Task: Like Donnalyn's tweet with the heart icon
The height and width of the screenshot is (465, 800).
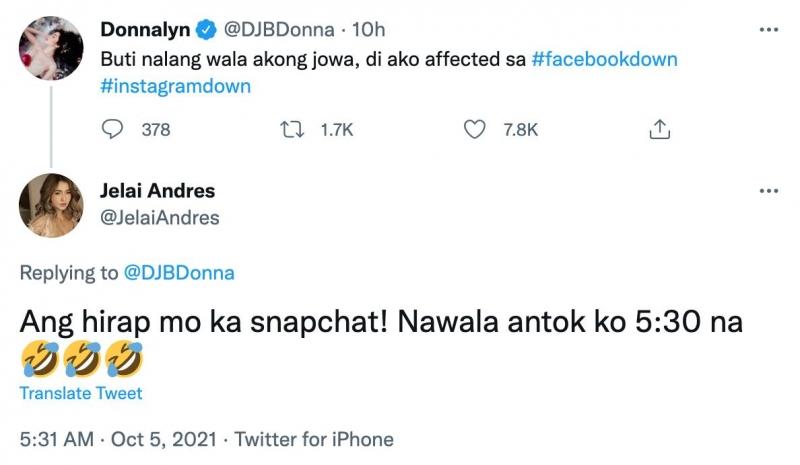Action: (476, 130)
